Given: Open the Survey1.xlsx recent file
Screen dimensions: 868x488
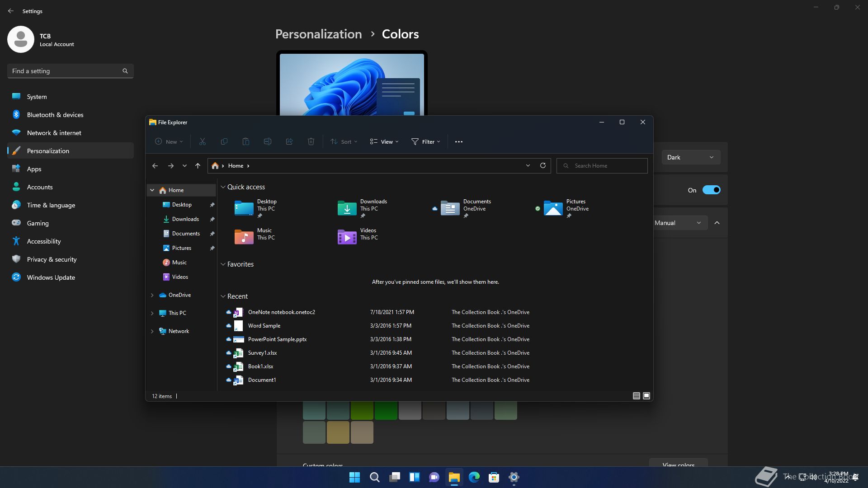Looking at the screenshot, I should (262, 353).
